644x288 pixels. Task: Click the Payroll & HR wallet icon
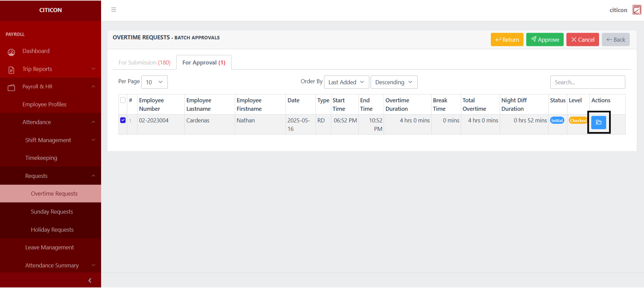[x=11, y=88]
